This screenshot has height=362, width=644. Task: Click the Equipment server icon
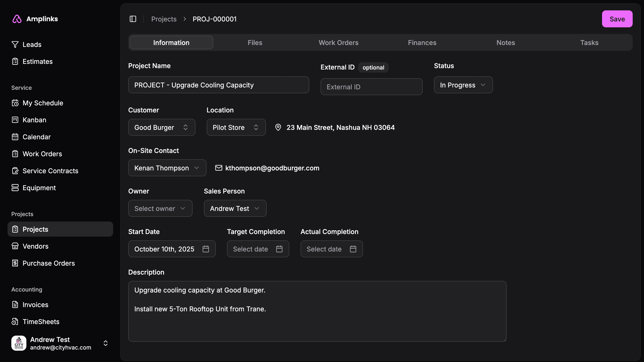(15, 188)
